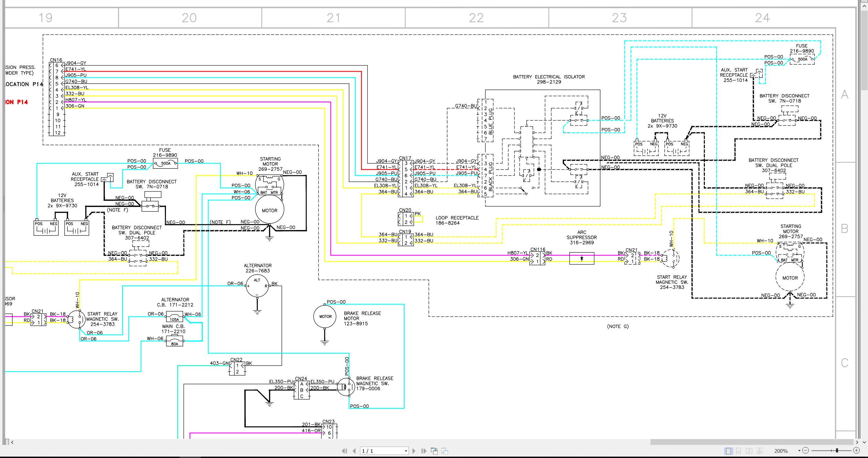Image resolution: width=868 pixels, height=458 pixels.
Task: Click the H807-YL wire label at CN16
Action: [75, 100]
